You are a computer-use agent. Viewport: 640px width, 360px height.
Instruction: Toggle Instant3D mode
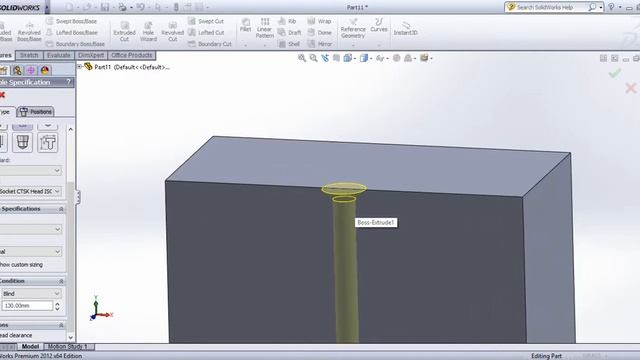pos(405,29)
